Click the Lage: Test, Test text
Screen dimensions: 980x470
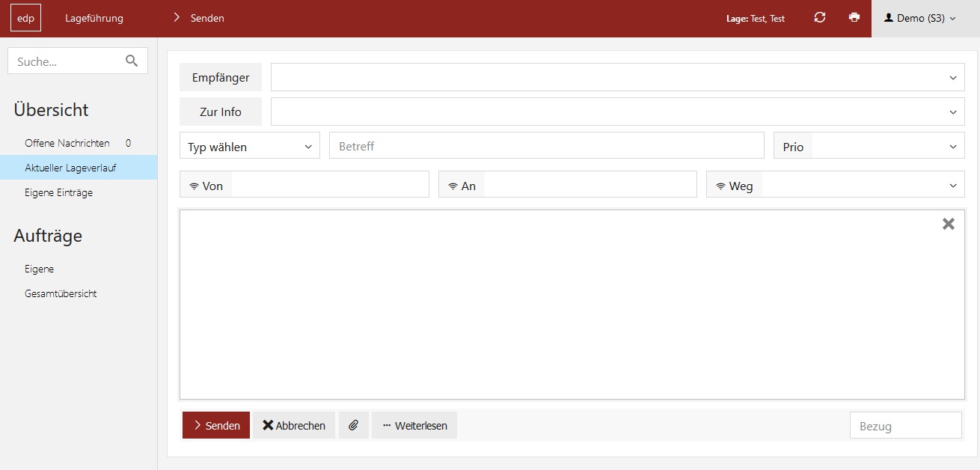(x=756, y=19)
